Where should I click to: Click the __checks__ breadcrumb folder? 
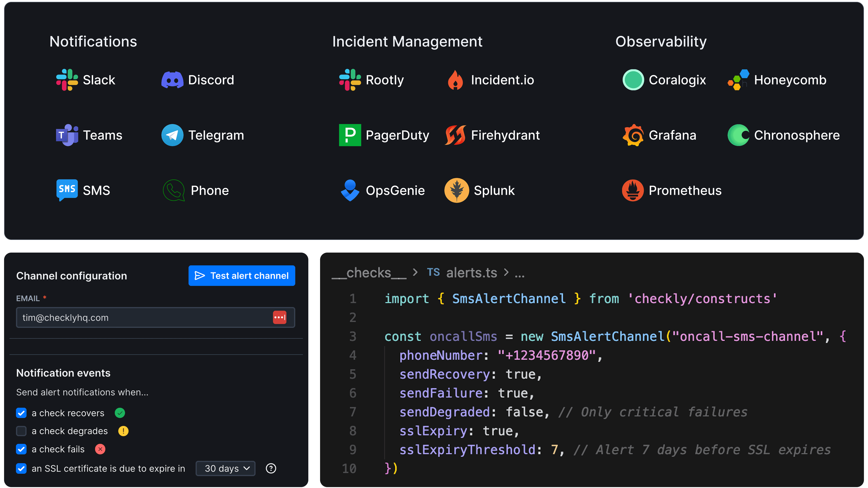(x=369, y=272)
